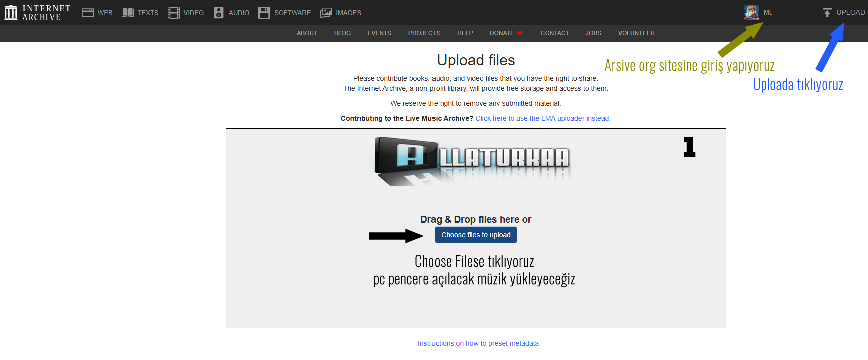Open the PROJECTS menu item
Image resolution: width=868 pixels, height=360 pixels.
pos(424,33)
